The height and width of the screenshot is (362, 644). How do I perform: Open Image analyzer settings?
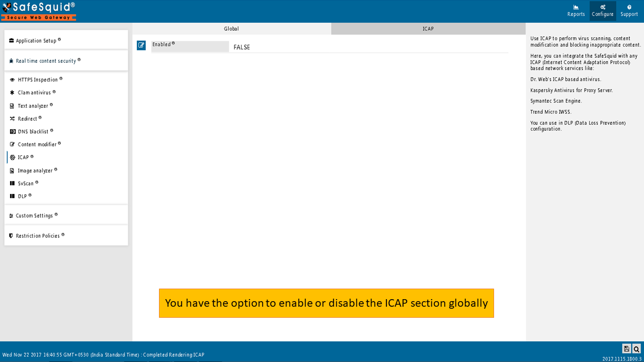coord(35,171)
